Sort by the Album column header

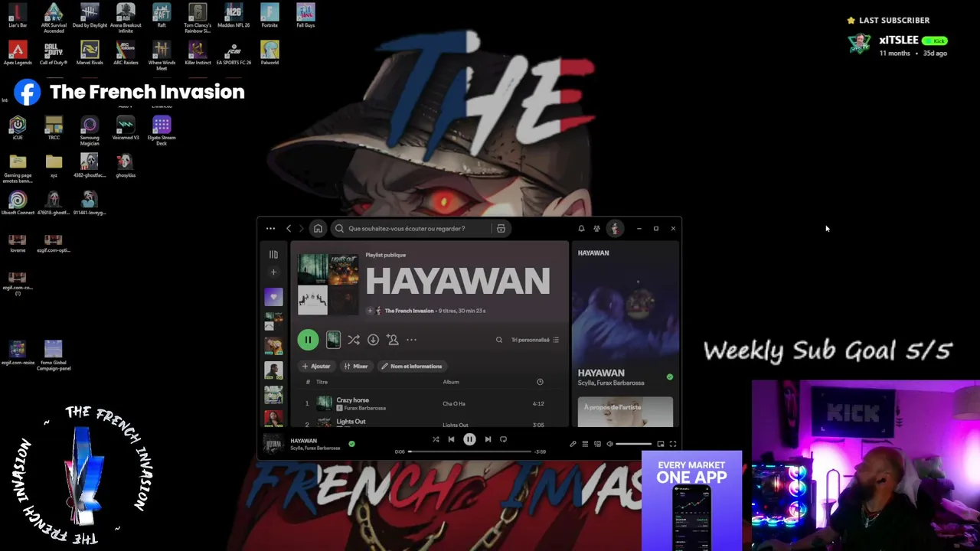point(451,382)
